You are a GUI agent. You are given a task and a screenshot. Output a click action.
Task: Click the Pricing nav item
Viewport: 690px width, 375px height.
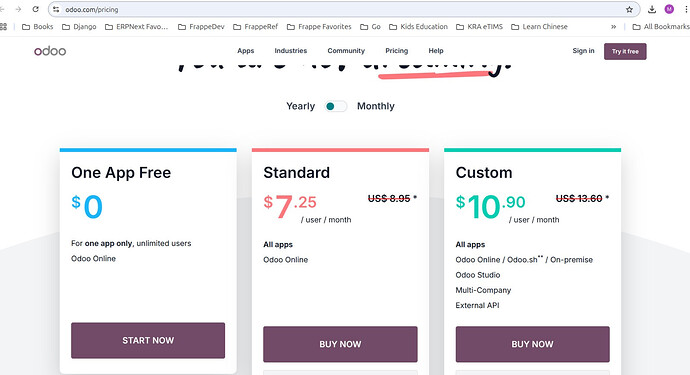(x=396, y=51)
